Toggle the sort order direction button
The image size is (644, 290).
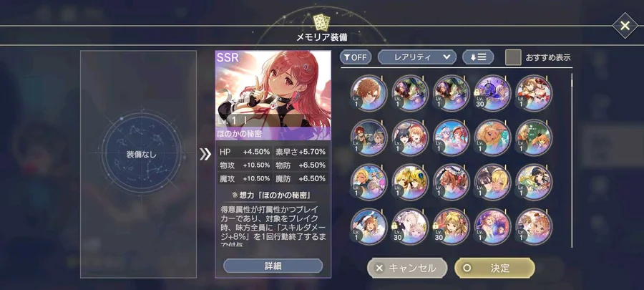click(478, 57)
